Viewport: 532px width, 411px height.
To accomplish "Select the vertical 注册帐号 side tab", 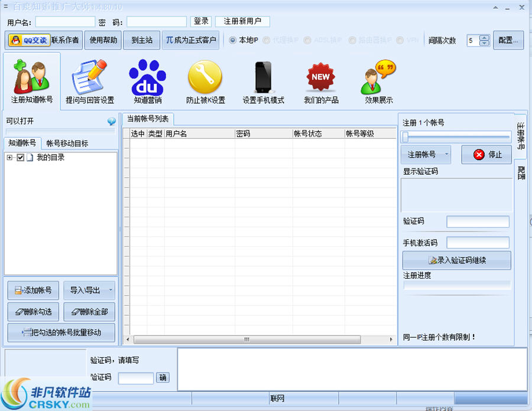I will (x=521, y=136).
